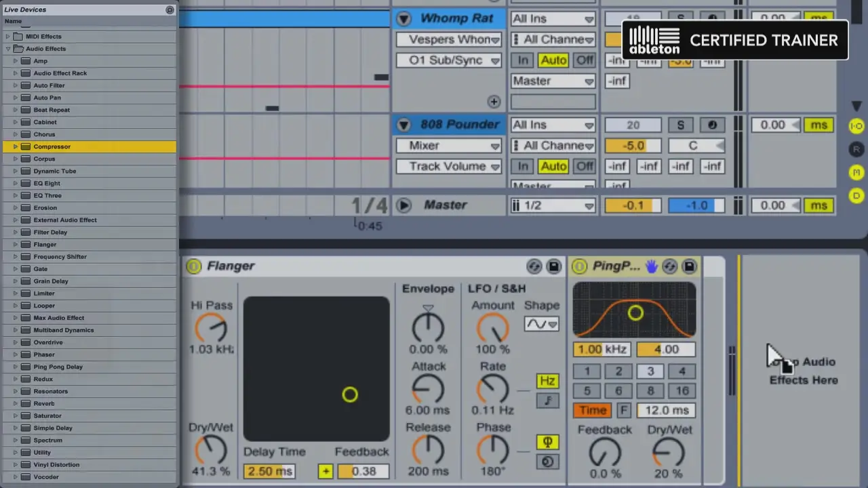The image size is (868, 488).
Task: Show the In/Out section toggle
Action: (856, 126)
